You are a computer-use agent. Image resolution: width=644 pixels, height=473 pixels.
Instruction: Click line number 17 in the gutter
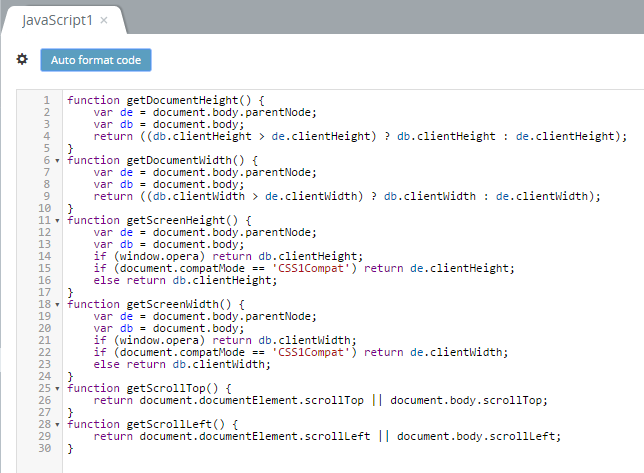(44, 292)
